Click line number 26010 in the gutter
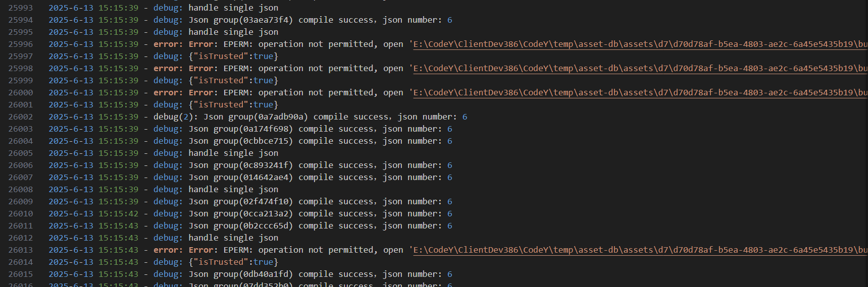This screenshot has height=287, width=868. click(x=21, y=214)
